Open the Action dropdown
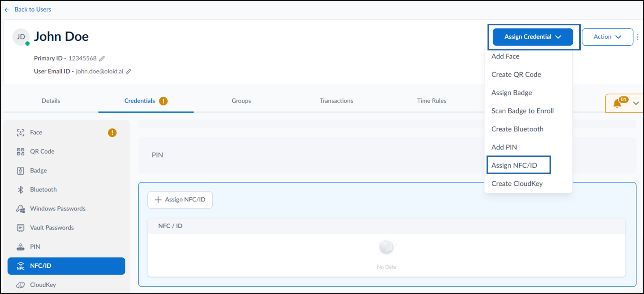 coord(607,37)
